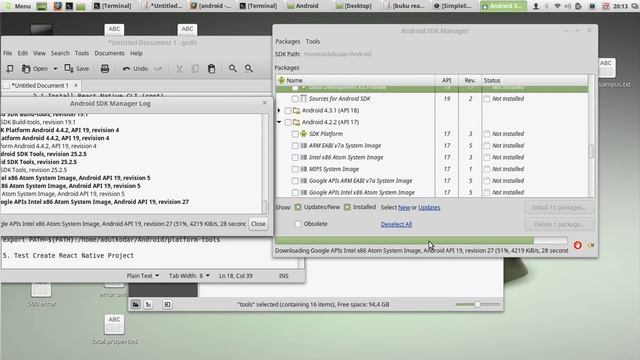Save the gedit document
Image resolution: width=640 pixels, height=360 pixels.
tap(77, 69)
